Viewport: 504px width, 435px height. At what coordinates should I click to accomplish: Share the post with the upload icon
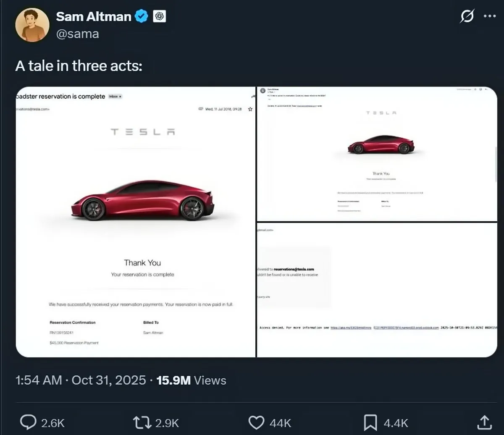pos(483,422)
